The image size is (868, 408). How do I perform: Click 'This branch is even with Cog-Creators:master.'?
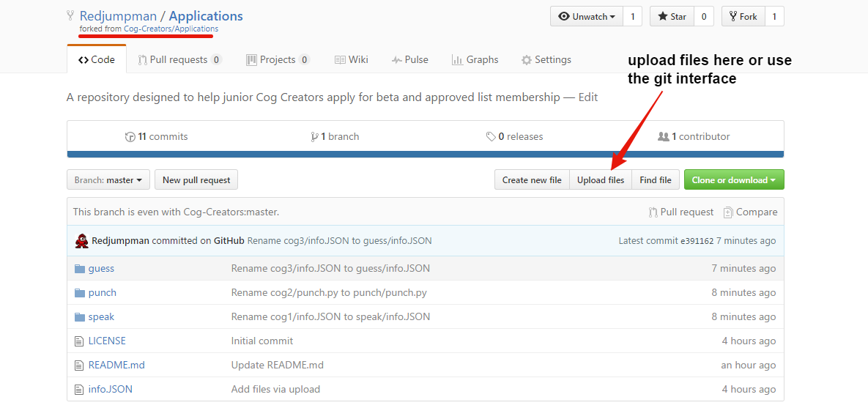pos(176,212)
